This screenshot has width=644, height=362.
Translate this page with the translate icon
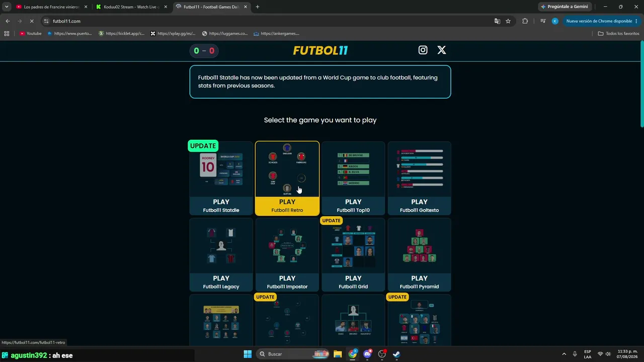[x=497, y=21]
